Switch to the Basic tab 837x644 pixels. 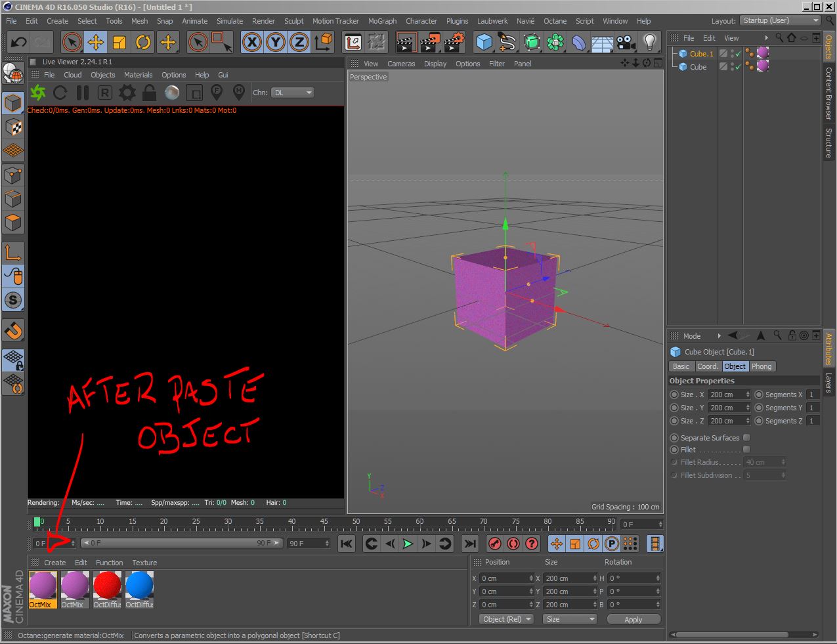tap(681, 366)
